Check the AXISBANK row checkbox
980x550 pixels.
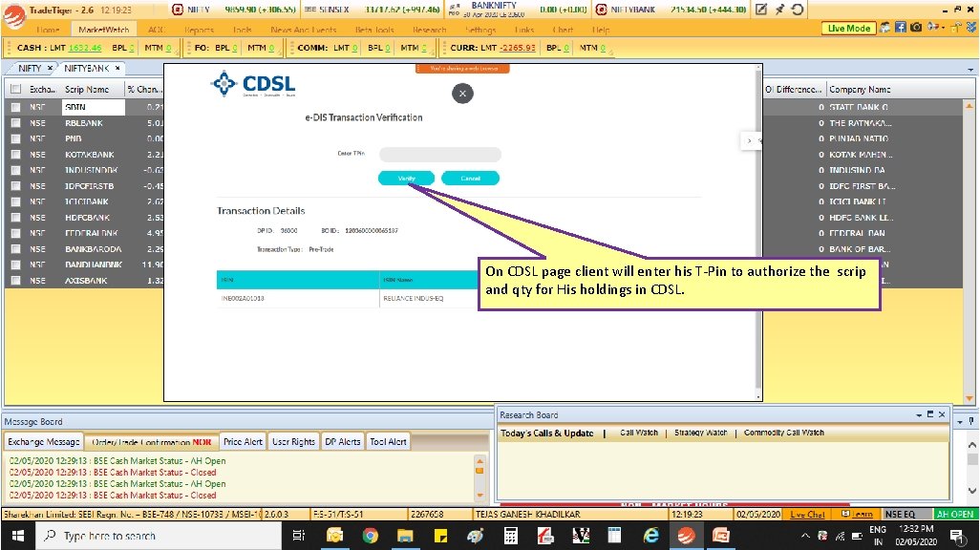(x=15, y=281)
